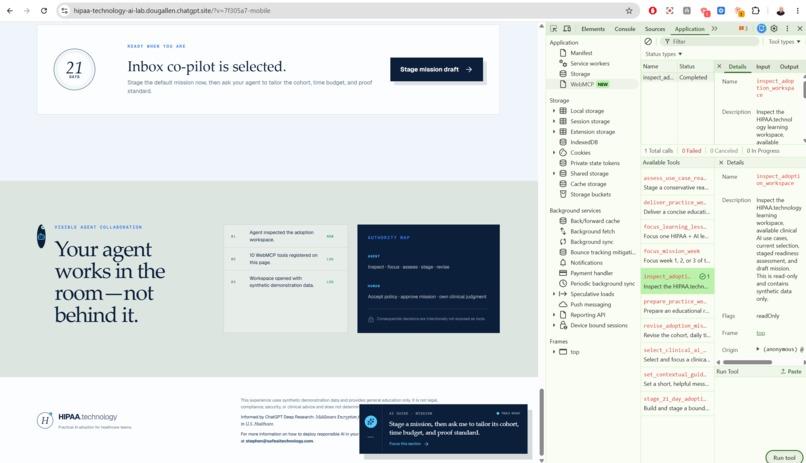Open DevTools settings gear

[774, 29]
